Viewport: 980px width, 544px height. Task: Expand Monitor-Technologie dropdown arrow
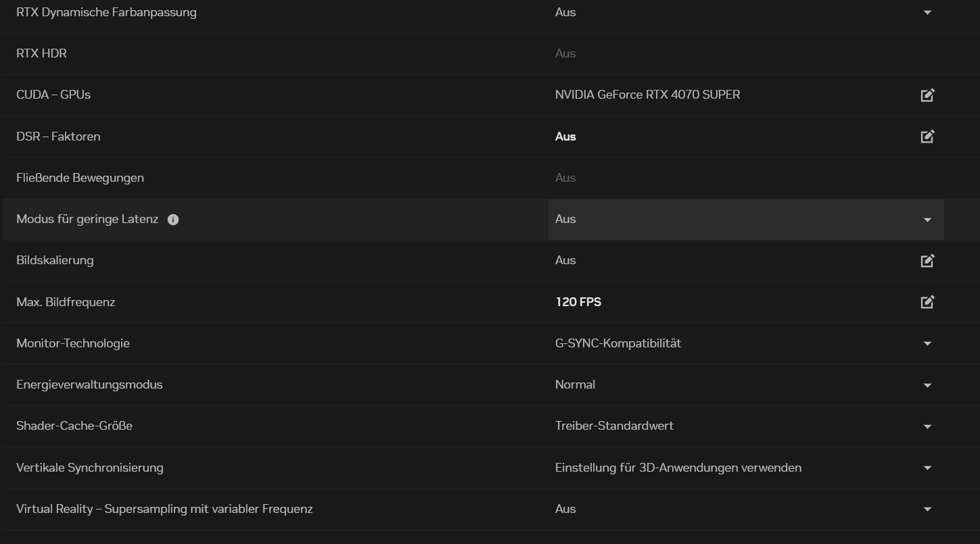[927, 344]
